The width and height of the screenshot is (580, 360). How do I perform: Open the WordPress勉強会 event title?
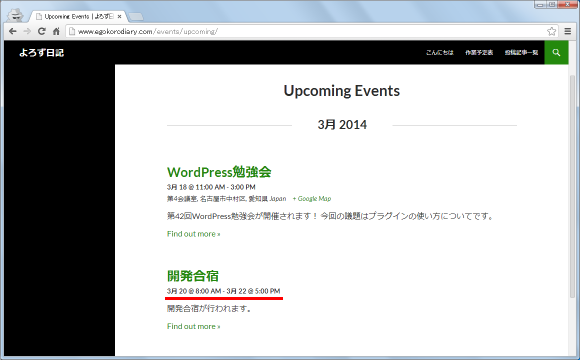(219, 172)
